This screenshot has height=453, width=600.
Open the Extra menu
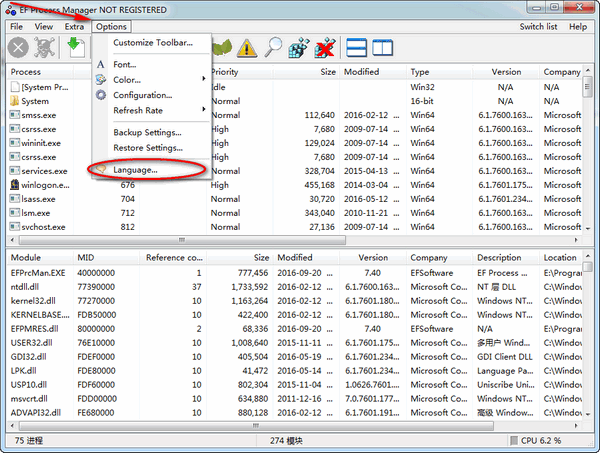click(x=74, y=26)
